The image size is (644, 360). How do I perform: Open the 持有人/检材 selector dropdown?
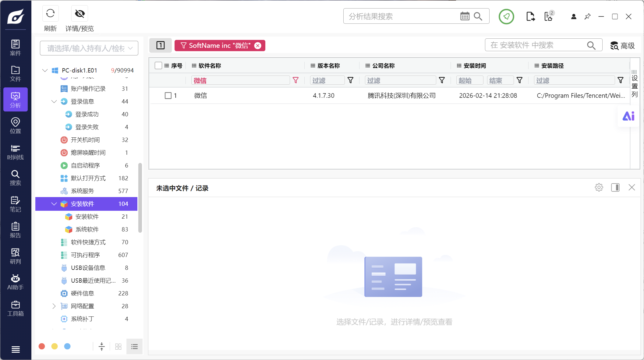coord(89,48)
